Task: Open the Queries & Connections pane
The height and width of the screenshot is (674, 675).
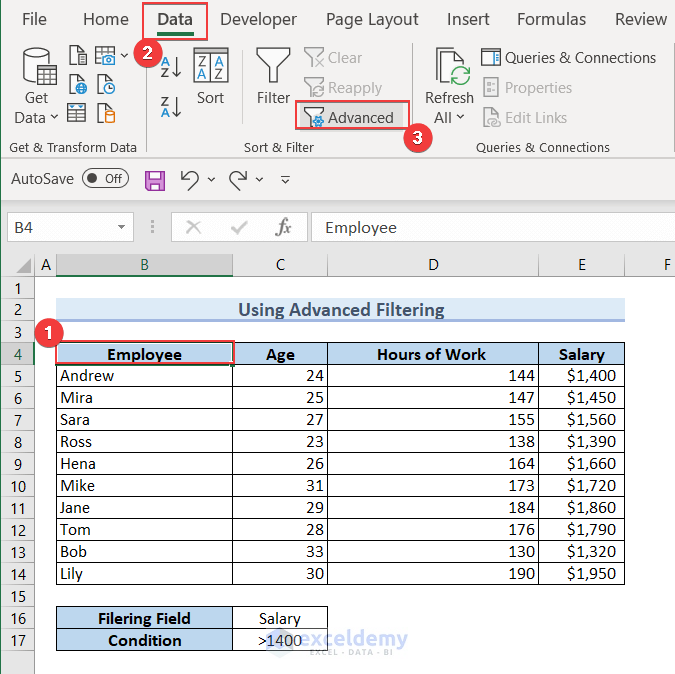Action: pos(568,58)
